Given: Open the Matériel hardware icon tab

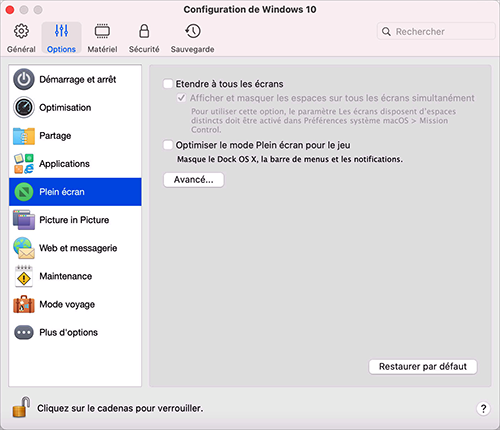Looking at the screenshot, I should point(102,31).
